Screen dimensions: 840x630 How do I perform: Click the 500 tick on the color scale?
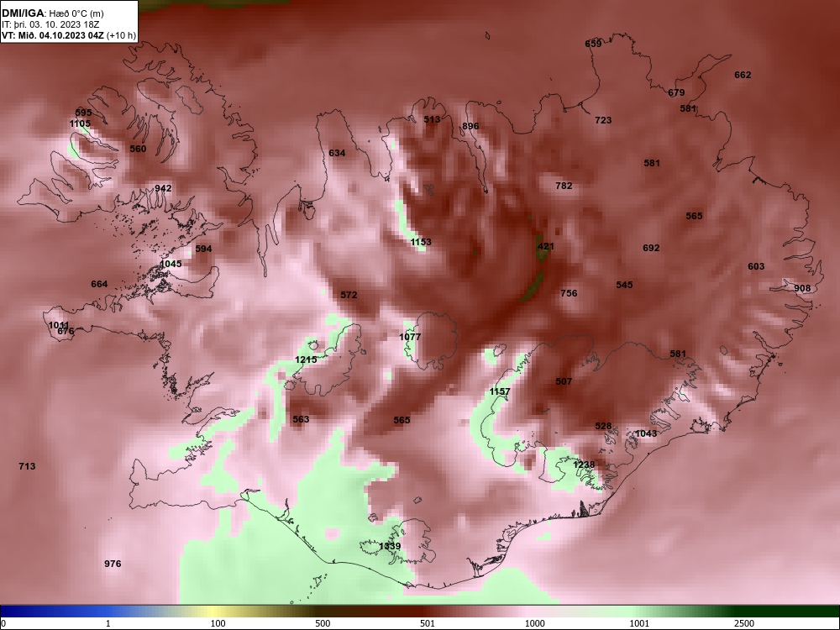click(x=323, y=623)
